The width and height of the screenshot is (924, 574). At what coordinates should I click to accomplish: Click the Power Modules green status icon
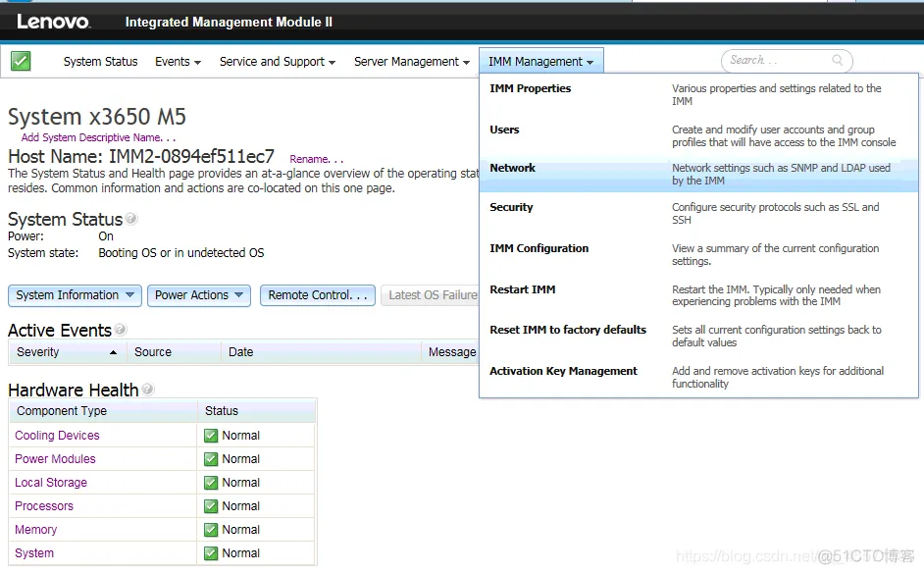[210, 459]
